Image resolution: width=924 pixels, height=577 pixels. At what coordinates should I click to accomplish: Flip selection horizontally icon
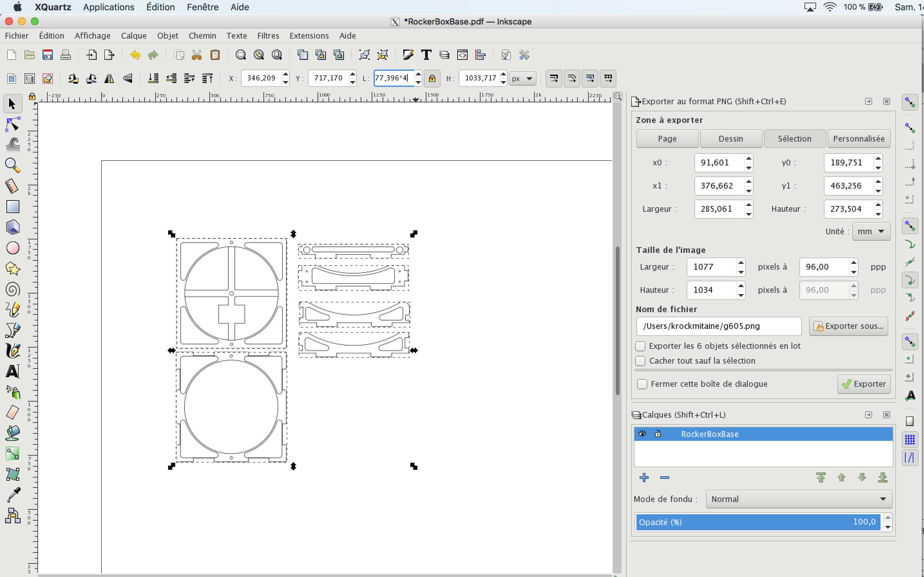coord(109,79)
